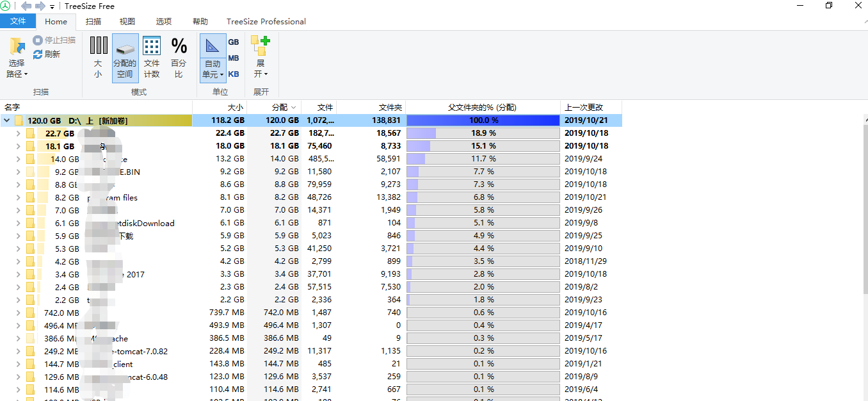Open the TreeSize Professional tab

[x=266, y=21]
